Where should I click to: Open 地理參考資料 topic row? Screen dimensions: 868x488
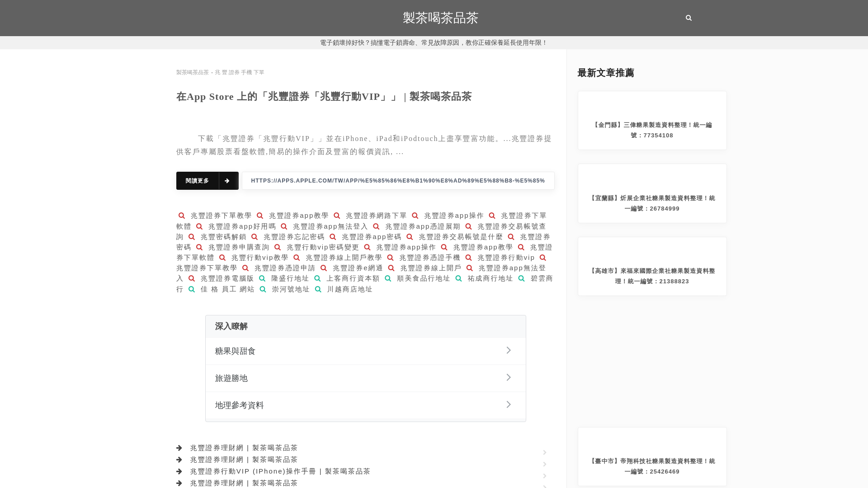pos(366,405)
